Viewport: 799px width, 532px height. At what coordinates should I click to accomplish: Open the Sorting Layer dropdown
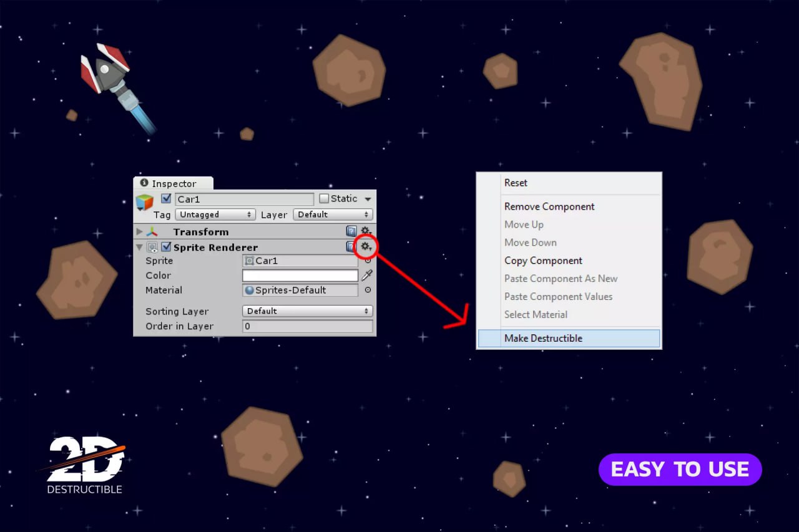coord(307,311)
